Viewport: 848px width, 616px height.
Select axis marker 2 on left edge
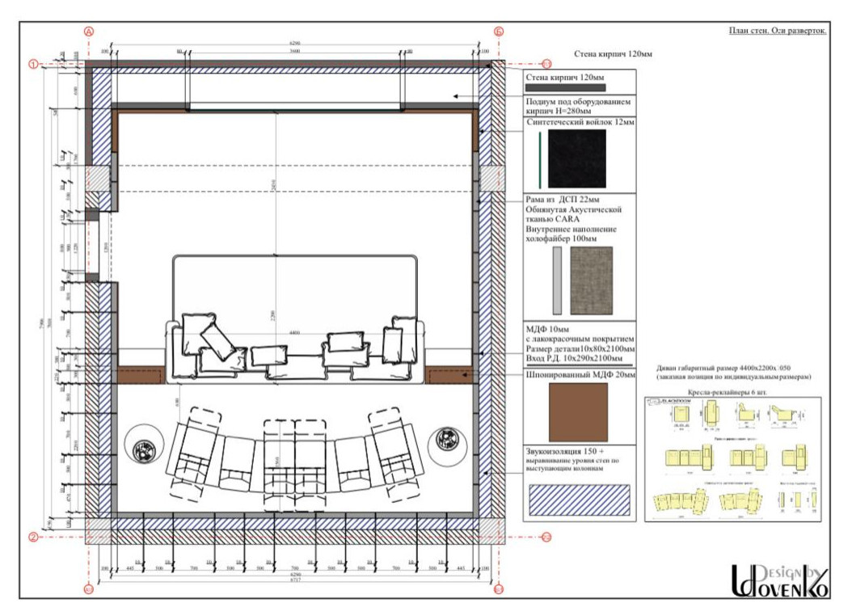(34, 536)
